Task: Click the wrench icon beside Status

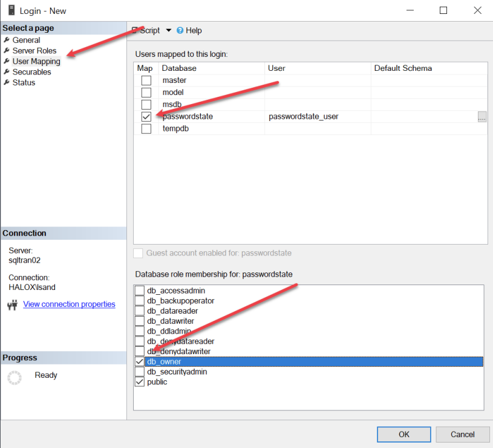Action: tap(7, 82)
